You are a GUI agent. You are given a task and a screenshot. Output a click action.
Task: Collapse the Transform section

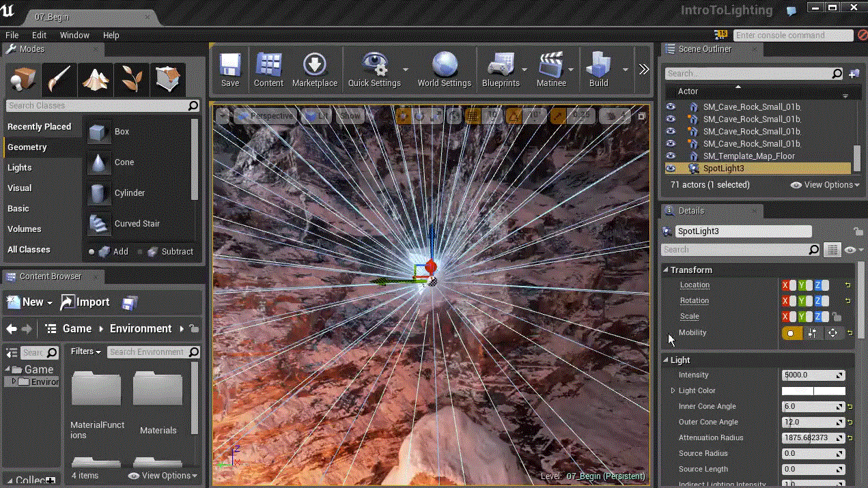pyautogui.click(x=666, y=270)
